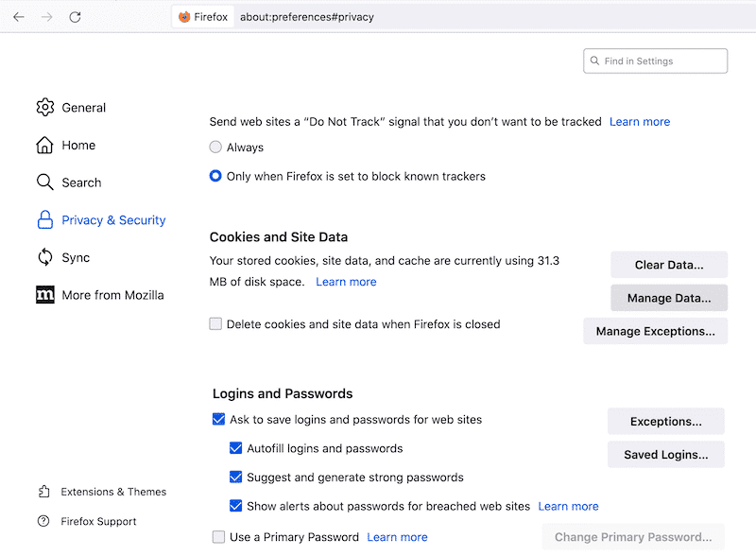
Task: Click the Firefox Support help icon
Action: [x=44, y=521]
